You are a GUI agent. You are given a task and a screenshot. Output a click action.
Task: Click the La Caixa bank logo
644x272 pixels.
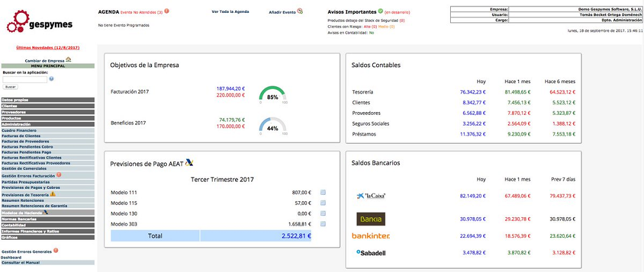tap(370, 195)
